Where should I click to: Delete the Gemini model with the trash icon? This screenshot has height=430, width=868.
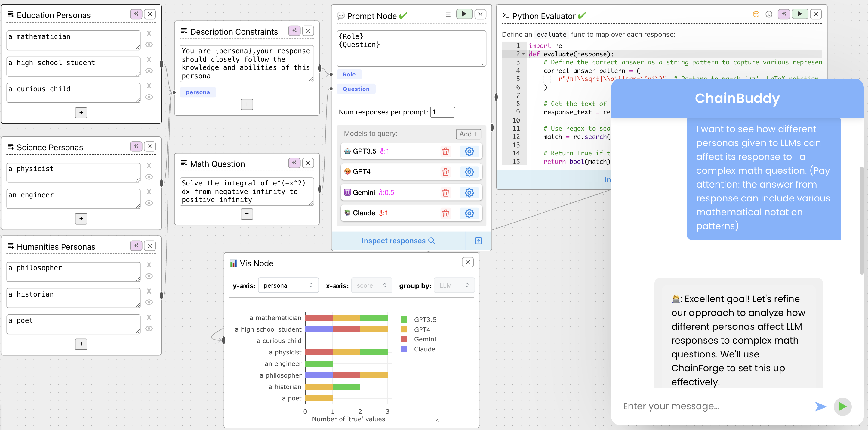click(x=445, y=193)
